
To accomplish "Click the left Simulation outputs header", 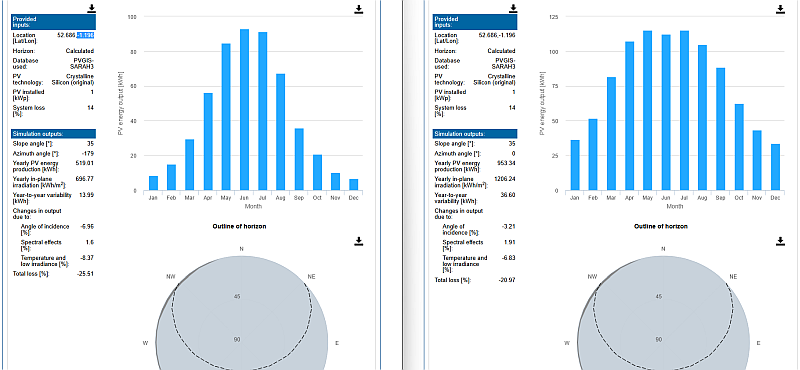I will [x=54, y=134].
